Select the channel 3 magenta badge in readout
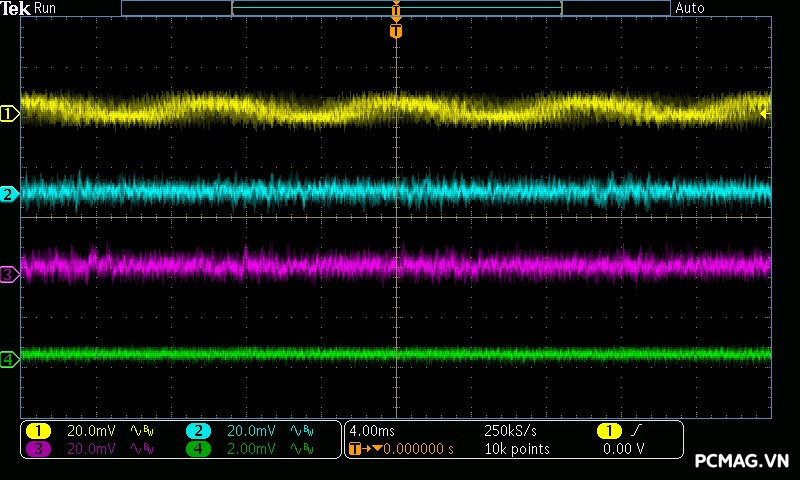 pyautogui.click(x=38, y=449)
